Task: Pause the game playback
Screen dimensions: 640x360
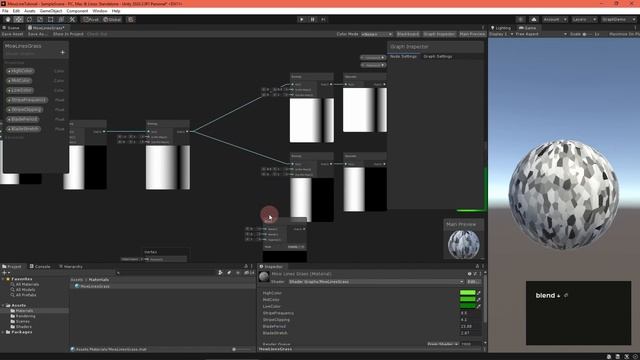Action: (313, 19)
